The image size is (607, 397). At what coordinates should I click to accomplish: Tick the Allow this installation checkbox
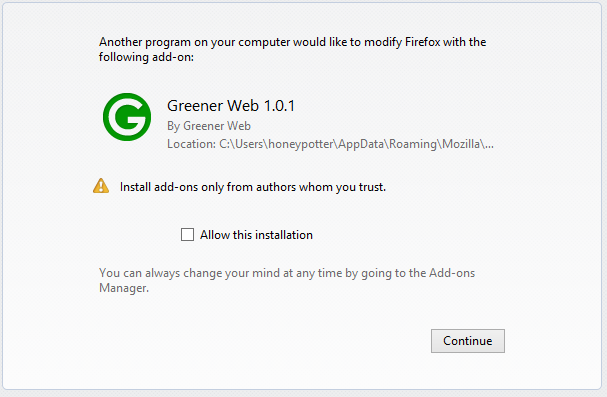[x=187, y=234]
